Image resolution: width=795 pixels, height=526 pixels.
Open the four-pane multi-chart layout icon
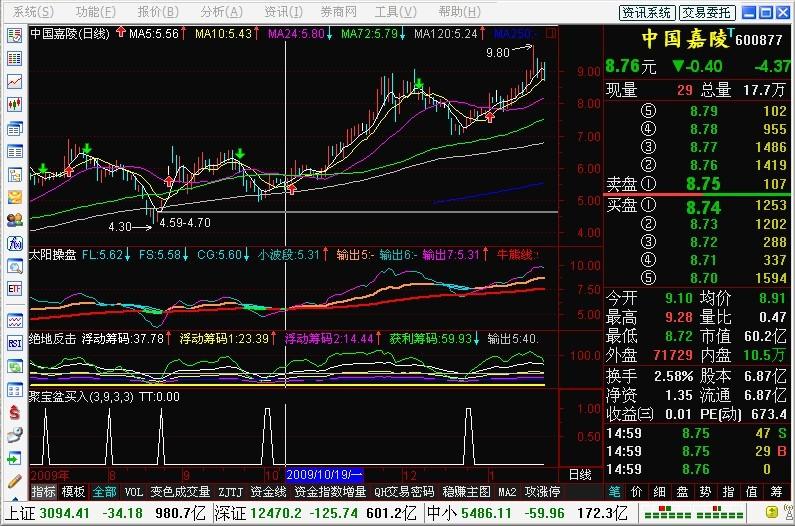coord(14,390)
